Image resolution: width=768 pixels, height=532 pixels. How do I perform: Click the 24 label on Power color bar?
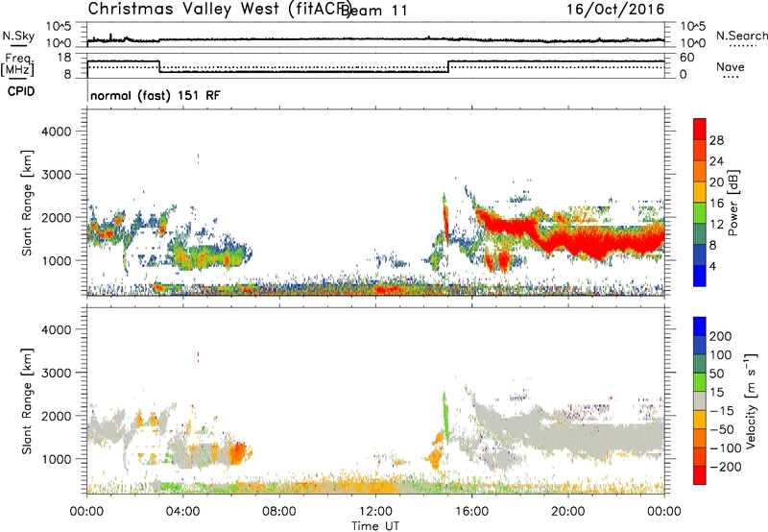tap(716, 161)
